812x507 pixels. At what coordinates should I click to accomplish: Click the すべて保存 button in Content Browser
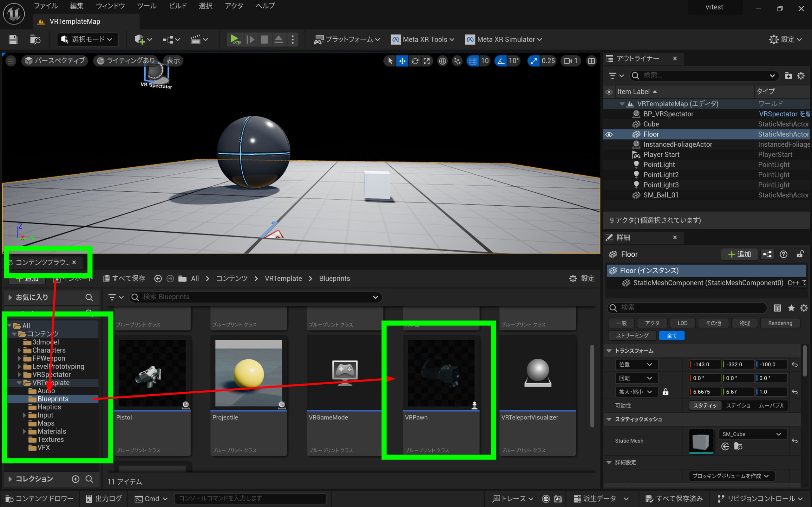point(124,278)
